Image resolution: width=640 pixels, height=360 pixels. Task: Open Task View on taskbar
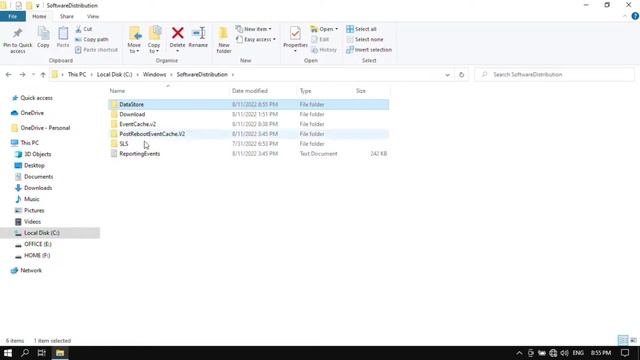pyautogui.click(x=42, y=353)
